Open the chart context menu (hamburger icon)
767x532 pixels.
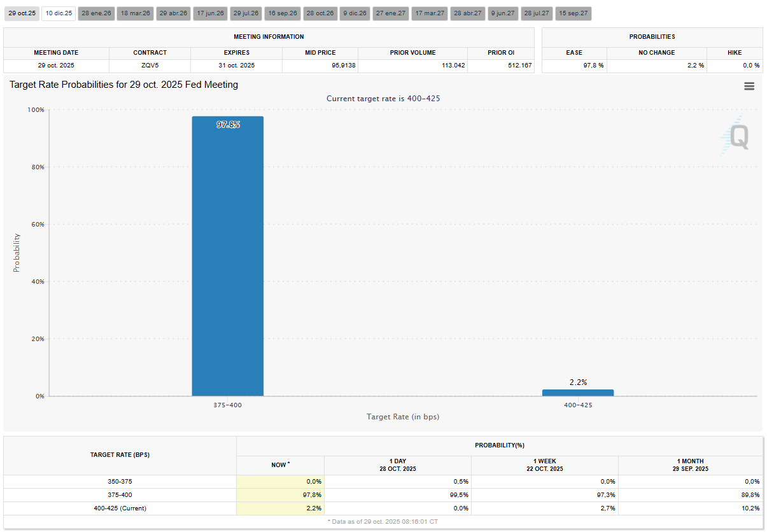[x=749, y=87]
